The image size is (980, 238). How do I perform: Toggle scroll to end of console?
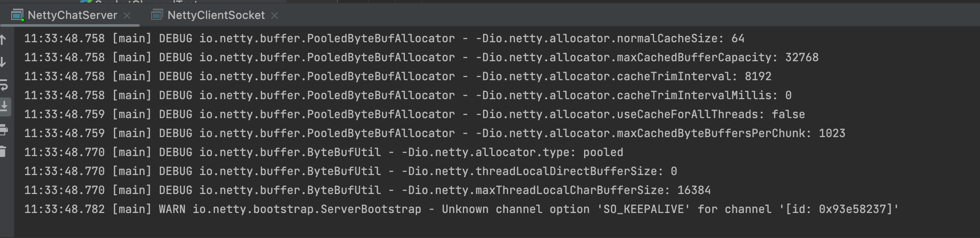pyautogui.click(x=4, y=106)
